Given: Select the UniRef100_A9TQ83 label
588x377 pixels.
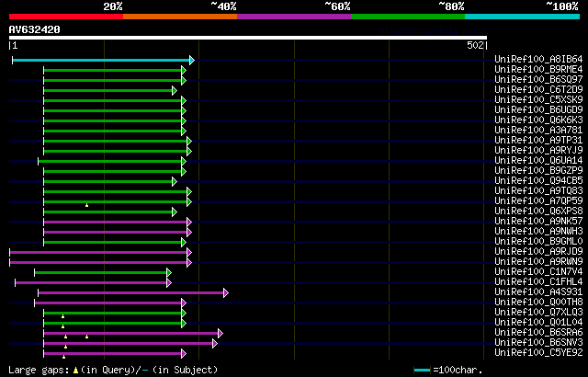Looking at the screenshot, I should click(538, 191).
